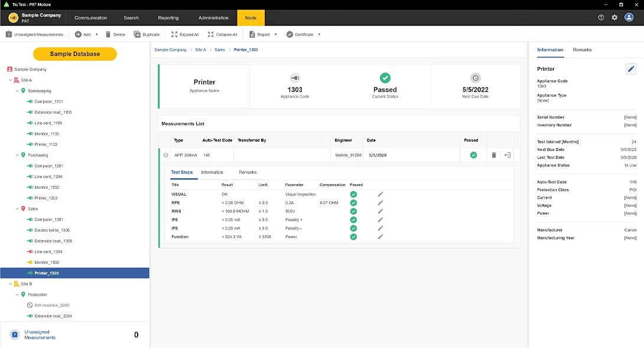Select the Node tab
The height and width of the screenshot is (354, 644).
click(x=251, y=18)
